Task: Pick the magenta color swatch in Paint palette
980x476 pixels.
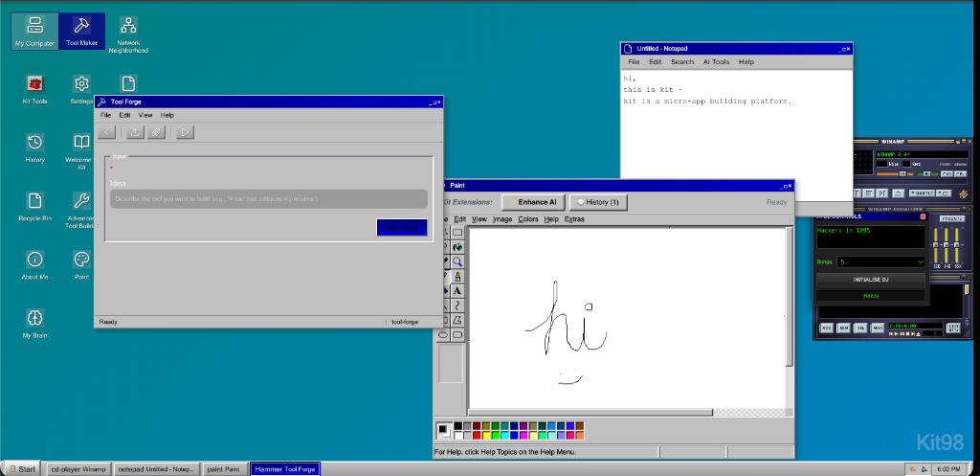Action: 523,436
